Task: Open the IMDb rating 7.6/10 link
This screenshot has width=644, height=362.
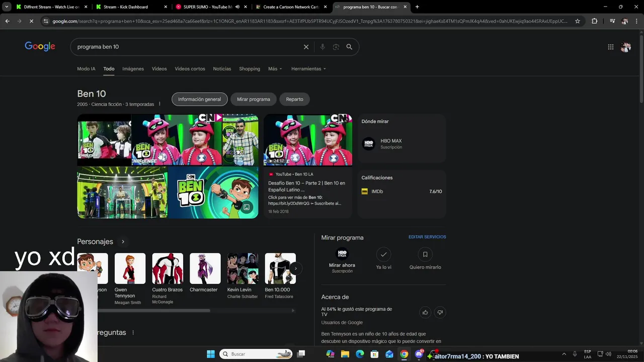Action: [401, 192]
